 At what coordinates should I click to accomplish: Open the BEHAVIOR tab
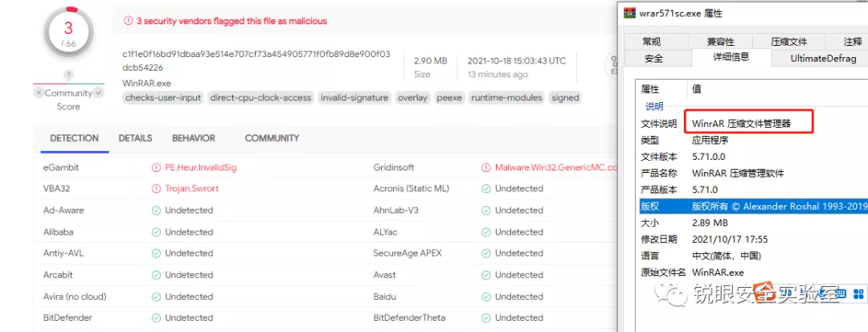(194, 138)
